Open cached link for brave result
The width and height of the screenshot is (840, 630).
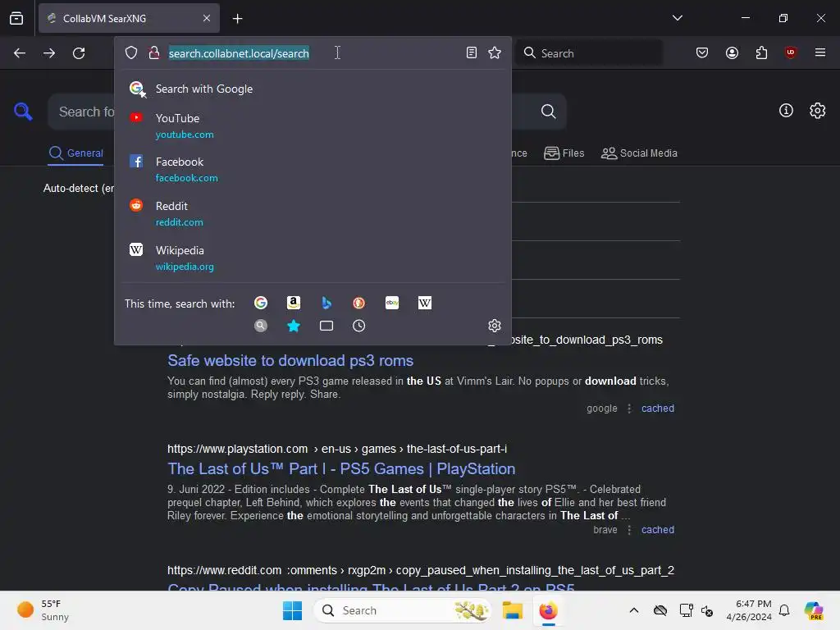tap(658, 530)
